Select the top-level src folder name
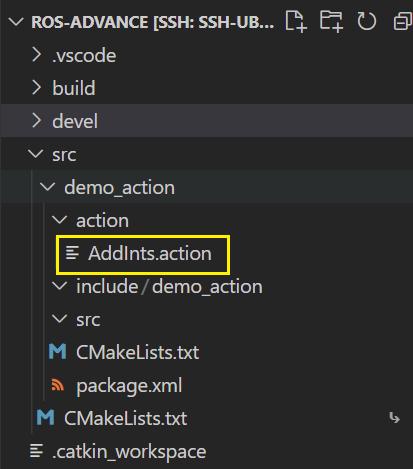The height and width of the screenshot is (469, 413). click(x=64, y=155)
